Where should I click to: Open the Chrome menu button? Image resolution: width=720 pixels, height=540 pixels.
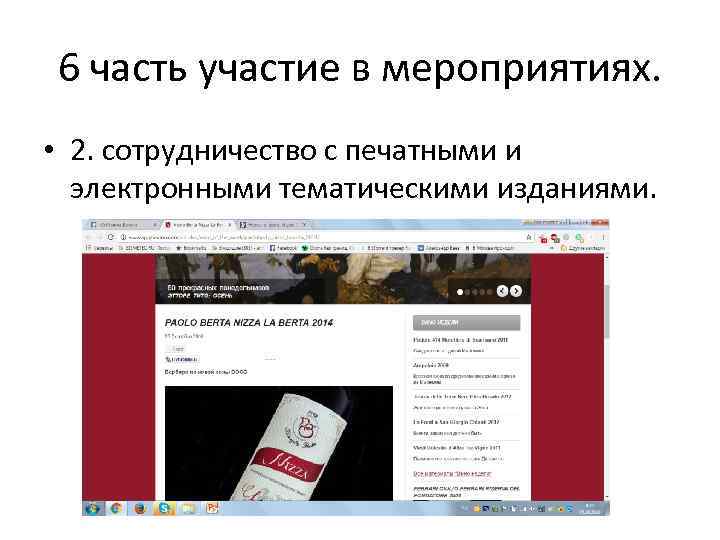pyautogui.click(x=603, y=237)
